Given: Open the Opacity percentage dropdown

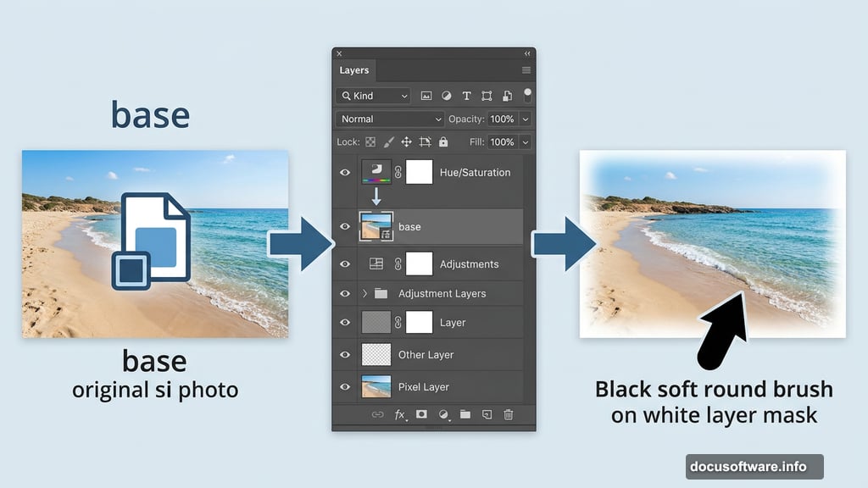Looking at the screenshot, I should click(x=526, y=119).
